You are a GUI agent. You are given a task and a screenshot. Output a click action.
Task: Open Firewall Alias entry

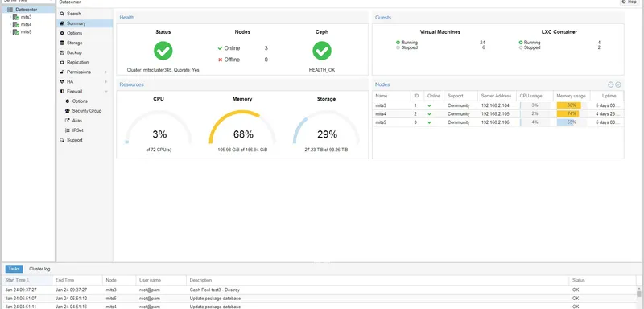[x=77, y=121]
